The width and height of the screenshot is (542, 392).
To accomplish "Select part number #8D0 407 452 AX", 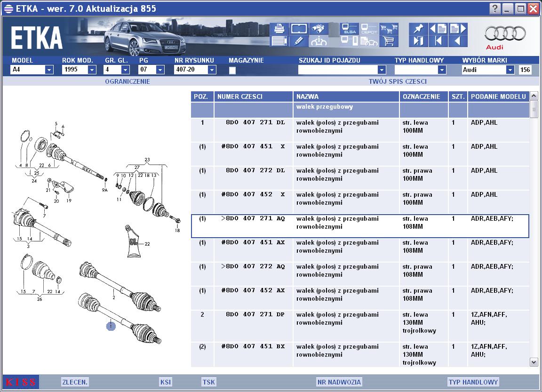I will (x=253, y=291).
